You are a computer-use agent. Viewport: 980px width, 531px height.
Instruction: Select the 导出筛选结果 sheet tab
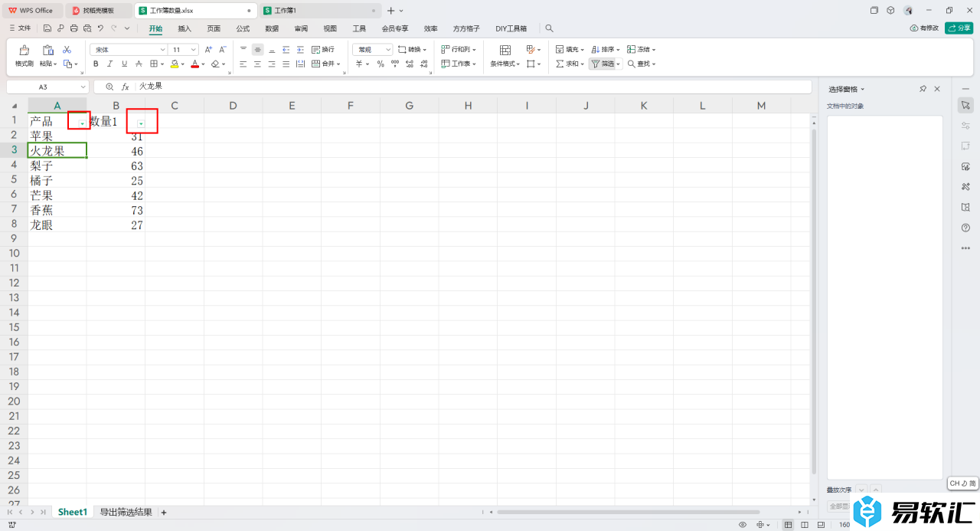[x=126, y=512]
